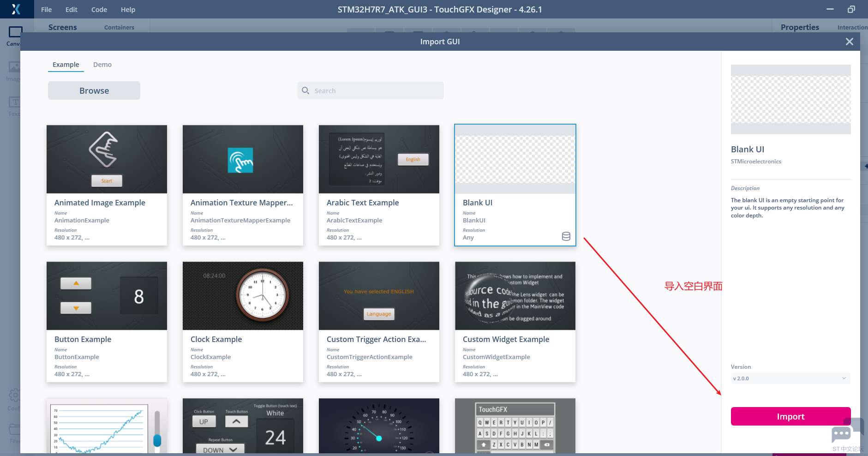This screenshot has height=456, width=868.
Task: Click the 'STMicroelectronics' author text
Action: [756, 162]
